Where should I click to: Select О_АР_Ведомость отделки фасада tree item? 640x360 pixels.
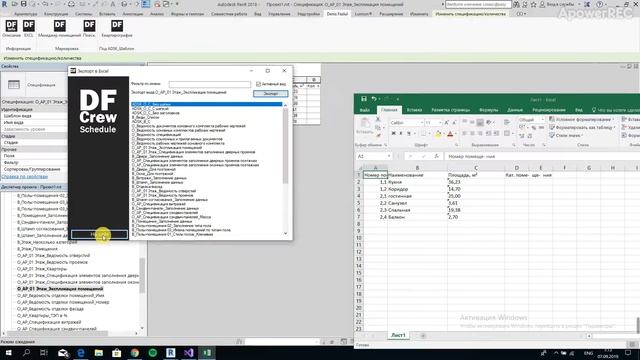click(50, 309)
